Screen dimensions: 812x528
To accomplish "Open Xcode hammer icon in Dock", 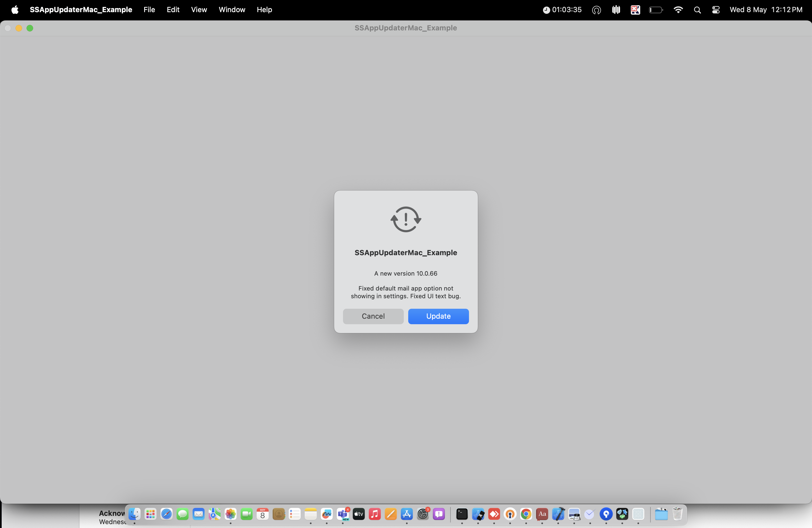I will [x=558, y=514].
